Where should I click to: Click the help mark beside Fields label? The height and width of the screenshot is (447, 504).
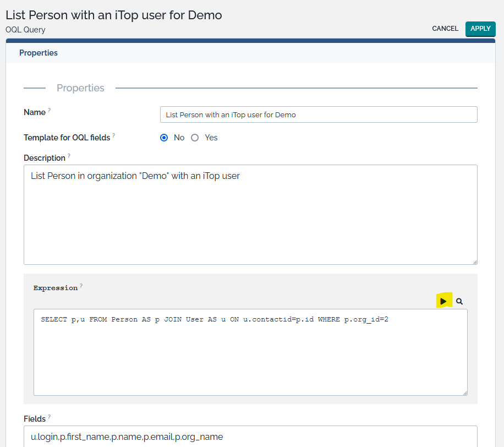click(x=50, y=418)
